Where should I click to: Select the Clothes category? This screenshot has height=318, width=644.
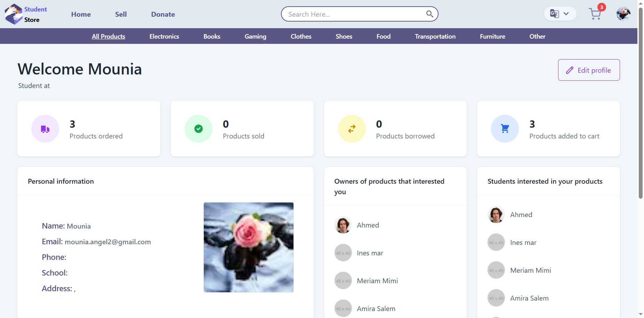(301, 36)
